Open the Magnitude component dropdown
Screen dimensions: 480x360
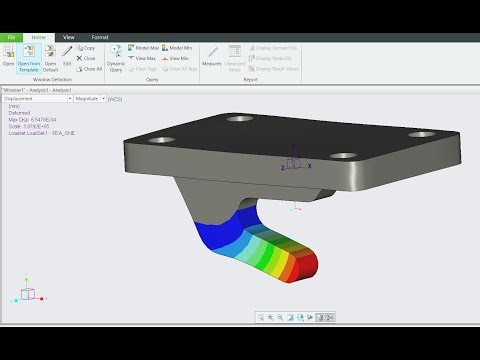pyautogui.click(x=103, y=99)
